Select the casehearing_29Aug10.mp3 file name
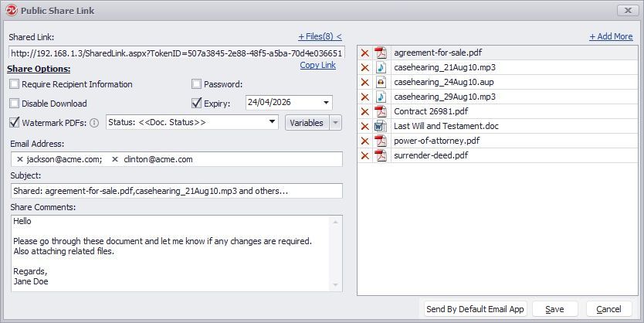 (x=445, y=97)
